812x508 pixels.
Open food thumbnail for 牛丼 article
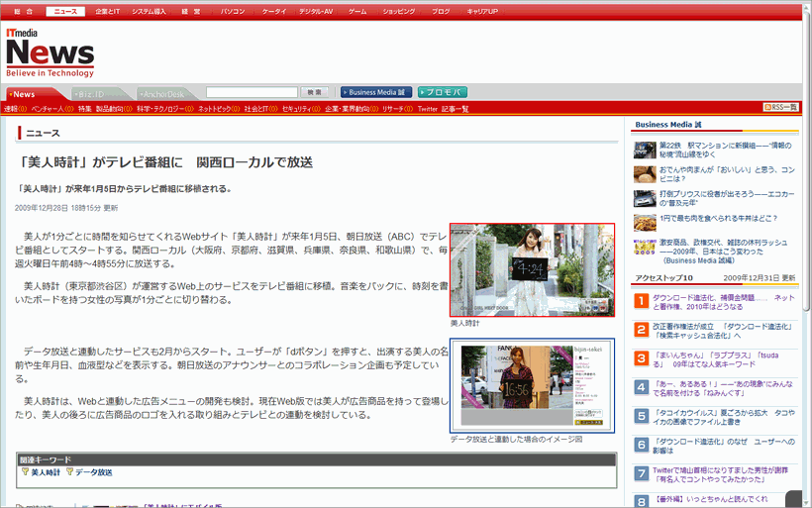(645, 223)
